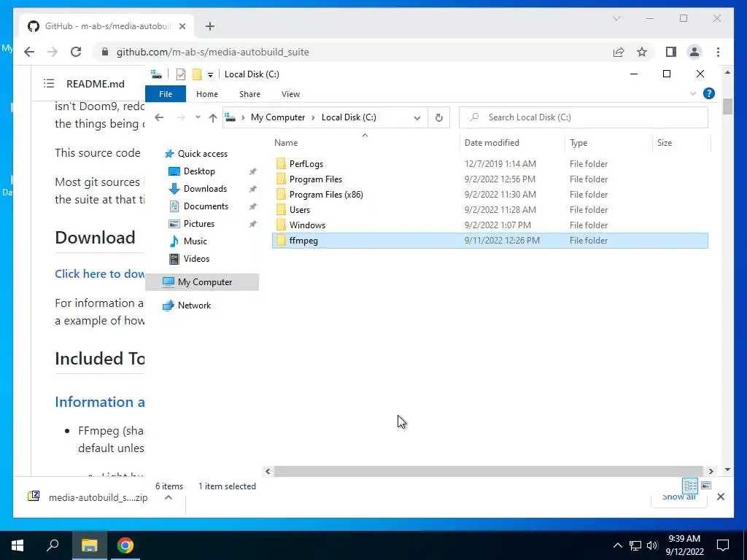Switch to Large icons view using status bar icon
This screenshot has height=560, width=747.
coord(706,486)
